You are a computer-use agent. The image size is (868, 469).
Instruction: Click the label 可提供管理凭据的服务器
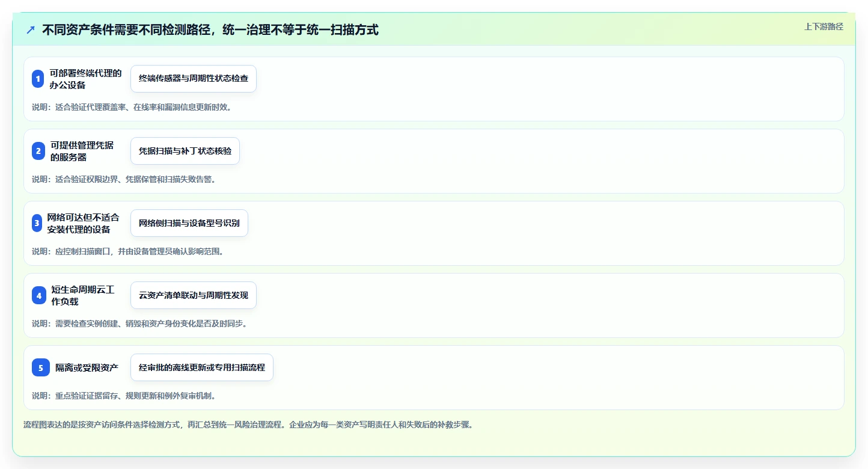(x=82, y=151)
